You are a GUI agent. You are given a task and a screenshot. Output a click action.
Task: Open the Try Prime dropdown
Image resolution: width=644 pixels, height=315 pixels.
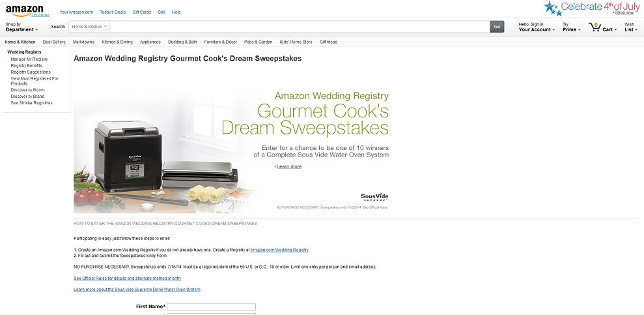571,27
